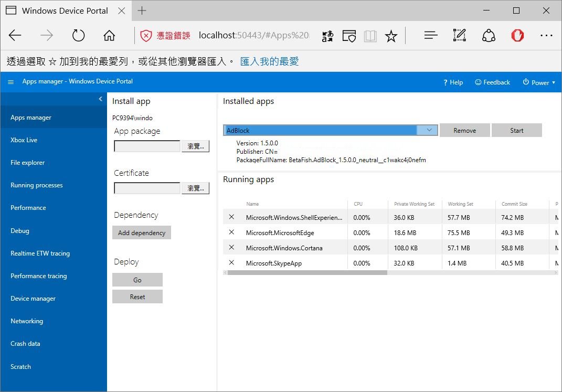Open the Edge Hub icon
The height and width of the screenshot is (392, 562).
(x=430, y=35)
